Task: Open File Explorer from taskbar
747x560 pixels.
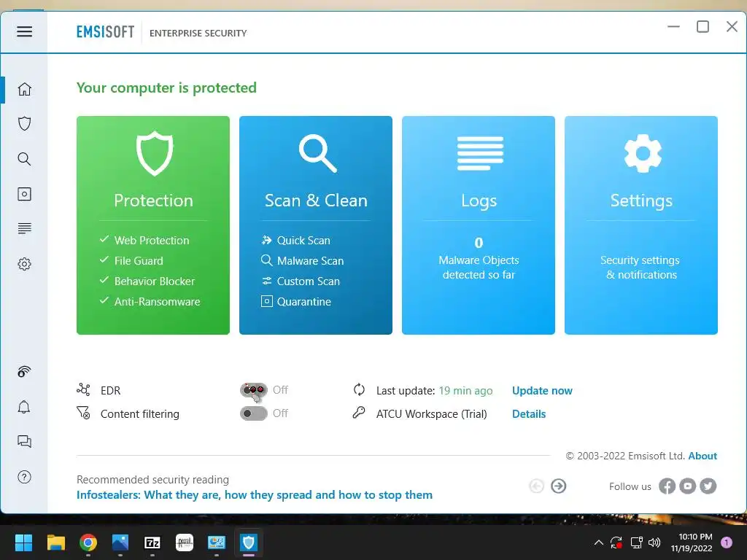Action: [55, 542]
